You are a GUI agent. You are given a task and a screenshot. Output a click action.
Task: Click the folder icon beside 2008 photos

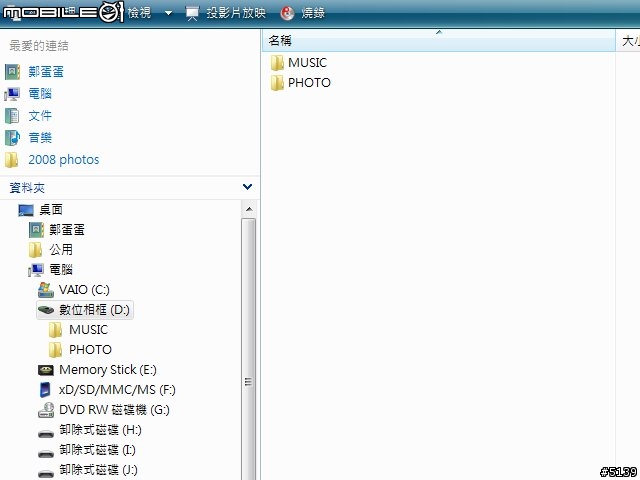[11, 160]
